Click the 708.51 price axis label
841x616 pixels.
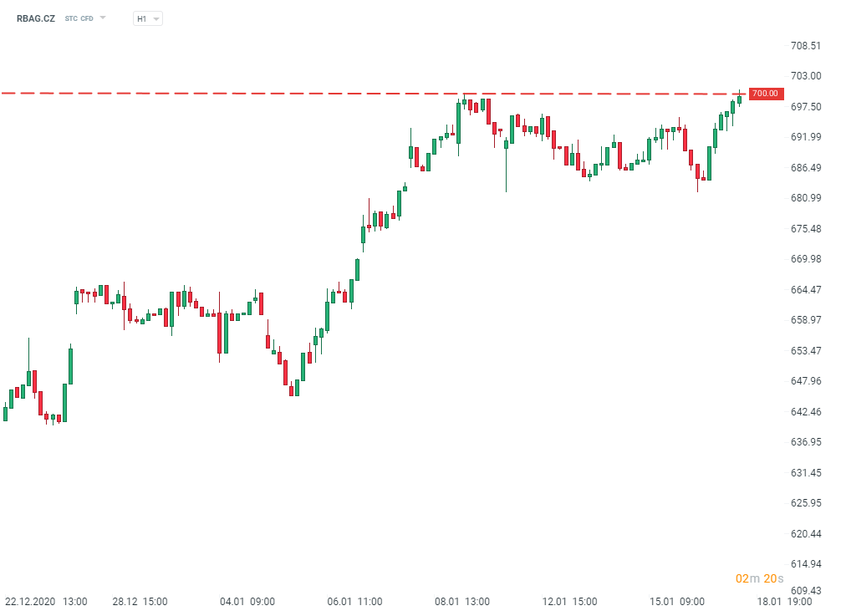click(x=806, y=46)
